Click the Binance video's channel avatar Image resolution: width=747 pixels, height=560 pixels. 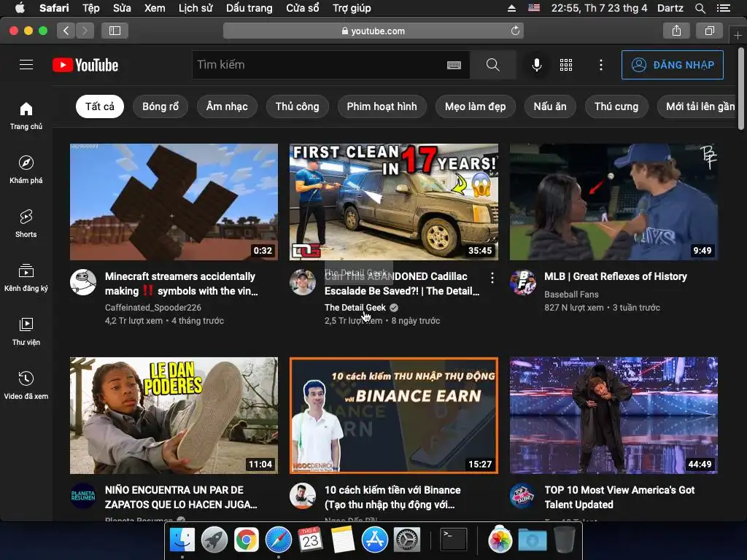coord(303,496)
